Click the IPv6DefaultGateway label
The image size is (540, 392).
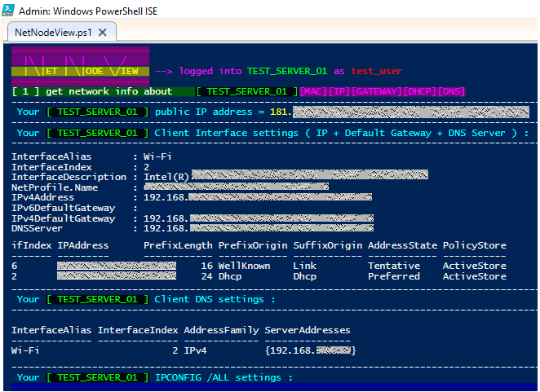63,208
